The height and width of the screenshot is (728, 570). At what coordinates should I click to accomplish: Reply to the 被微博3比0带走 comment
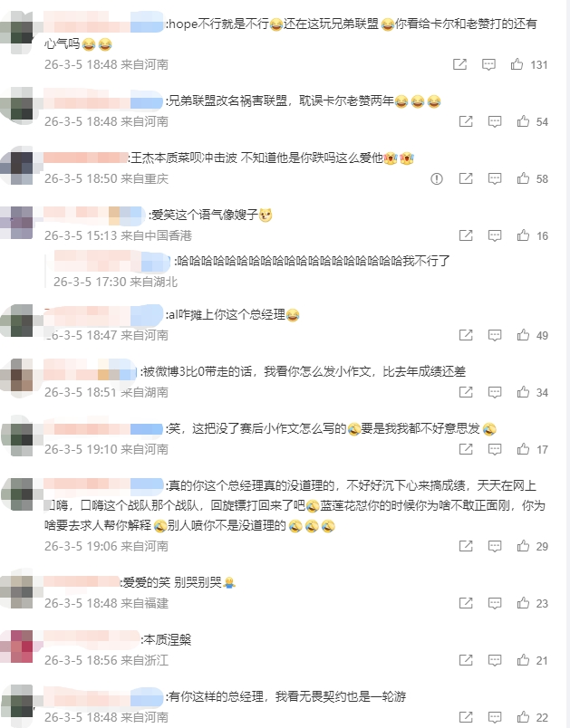(494, 392)
